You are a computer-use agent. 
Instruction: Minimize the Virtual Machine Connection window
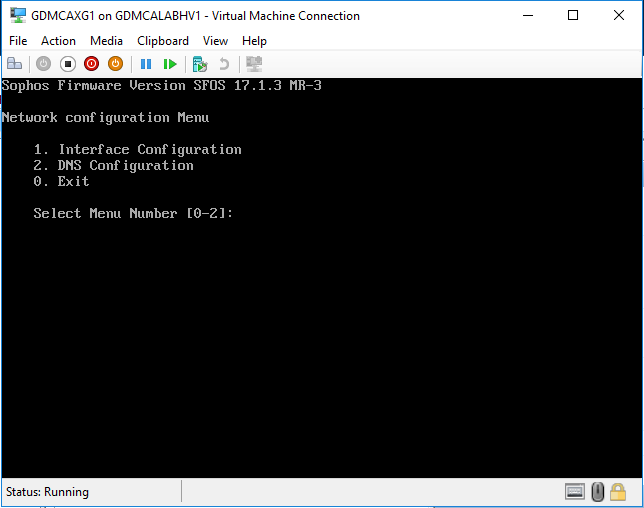528,16
